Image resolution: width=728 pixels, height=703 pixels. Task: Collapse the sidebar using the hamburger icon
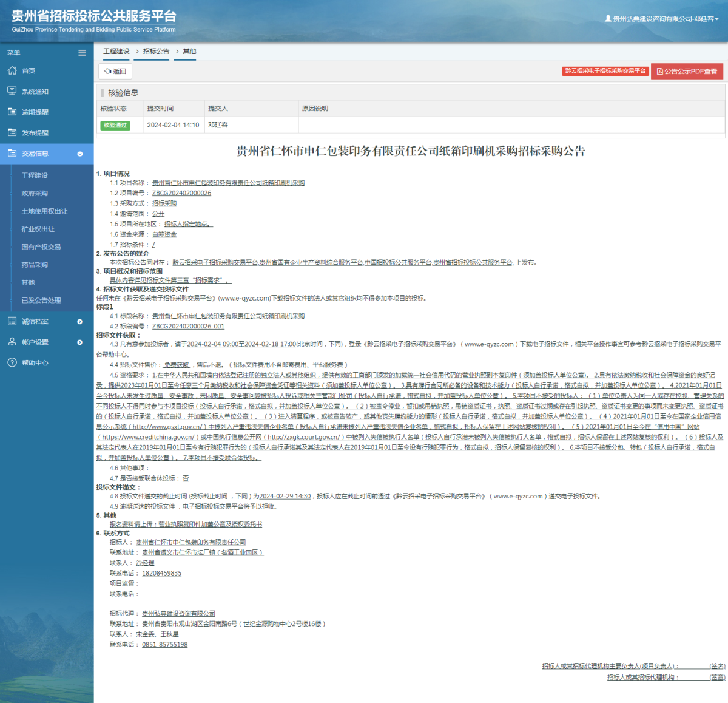coord(82,52)
